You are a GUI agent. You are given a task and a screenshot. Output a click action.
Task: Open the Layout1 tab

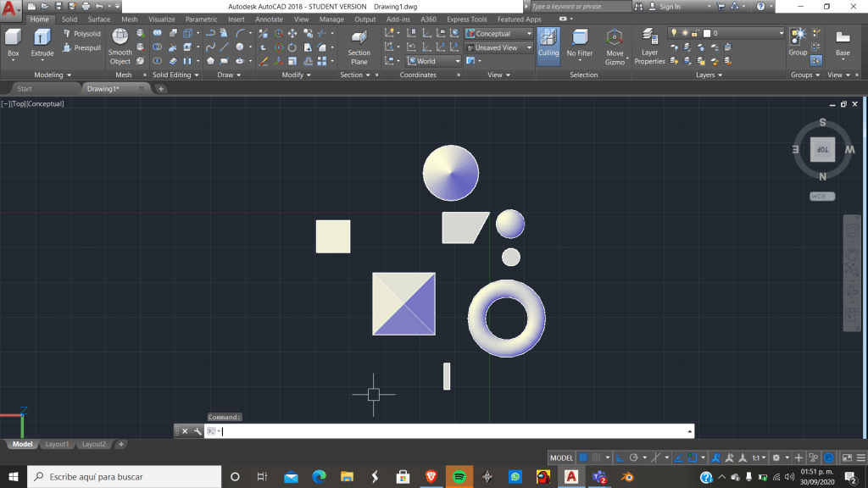point(57,444)
